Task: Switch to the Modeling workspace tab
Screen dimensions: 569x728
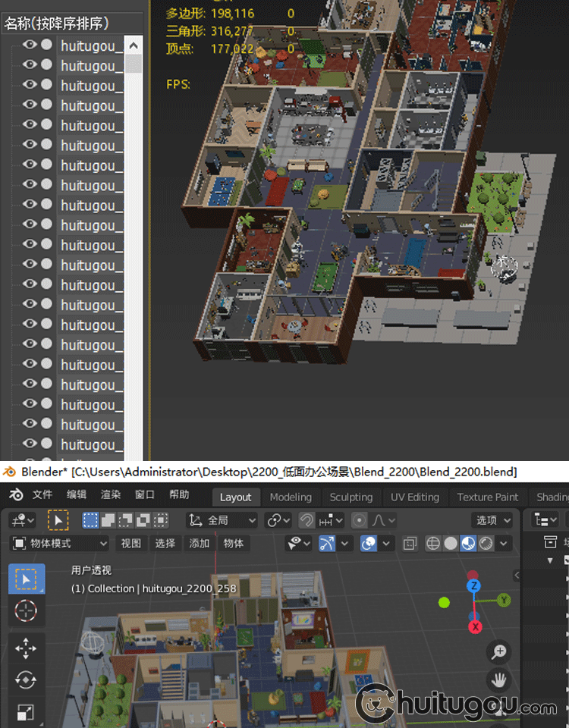Action: click(x=291, y=497)
